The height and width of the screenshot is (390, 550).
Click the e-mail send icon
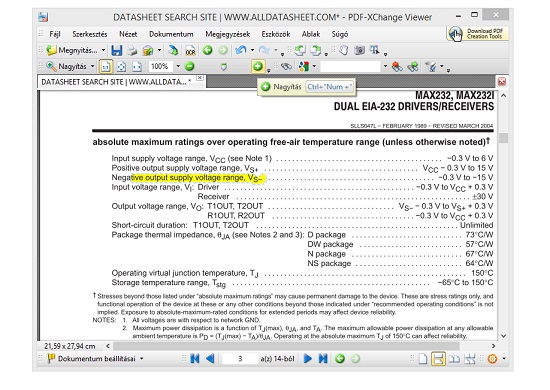click(x=148, y=51)
